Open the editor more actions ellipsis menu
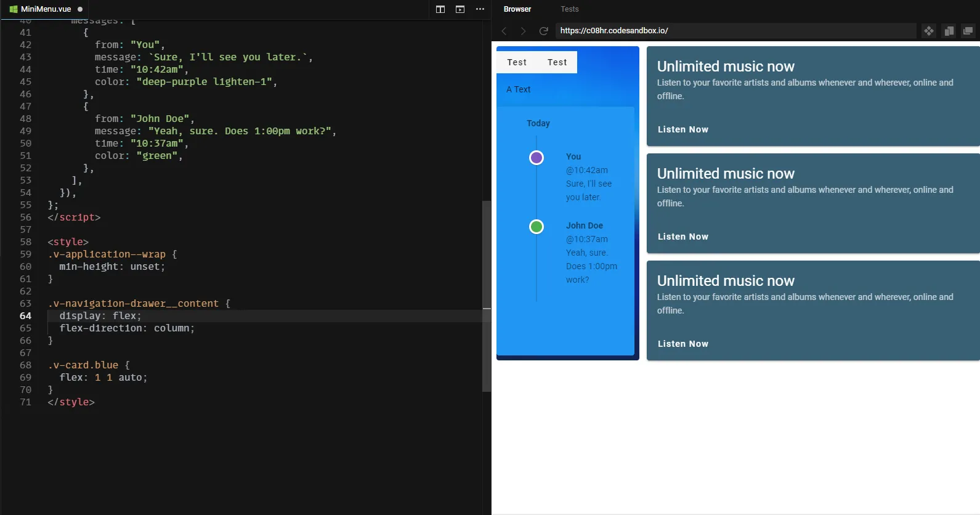980x515 pixels. [x=480, y=9]
